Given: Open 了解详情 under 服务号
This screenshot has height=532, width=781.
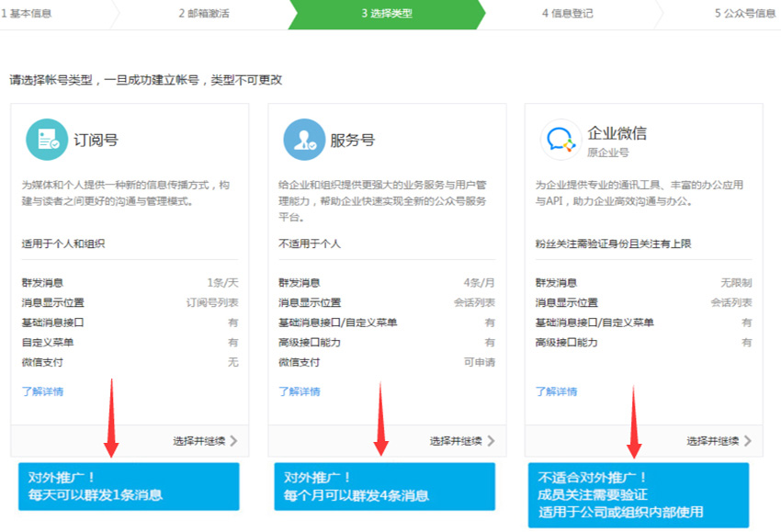Looking at the screenshot, I should 301,392.
